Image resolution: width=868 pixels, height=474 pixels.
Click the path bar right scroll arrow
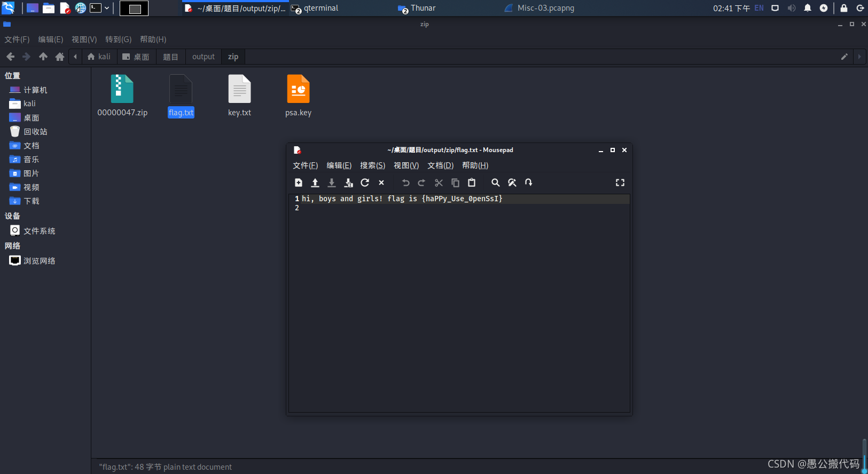(859, 57)
